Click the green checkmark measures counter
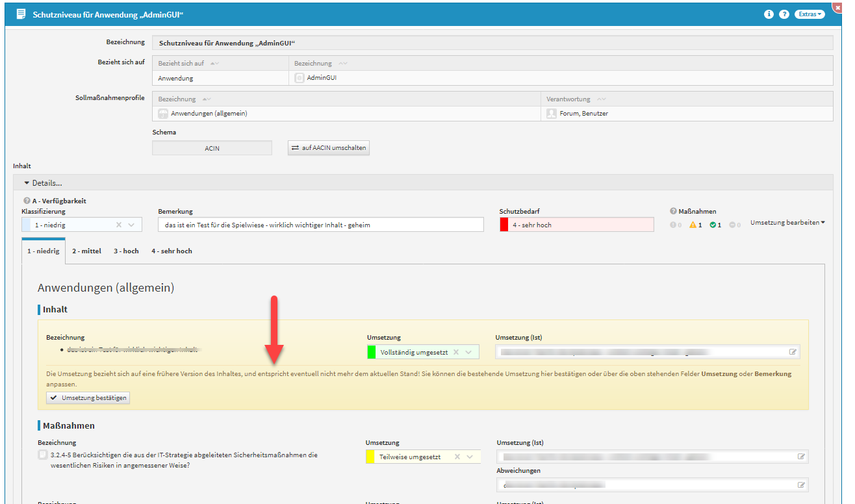This screenshot has height=504, width=855. coord(716,225)
